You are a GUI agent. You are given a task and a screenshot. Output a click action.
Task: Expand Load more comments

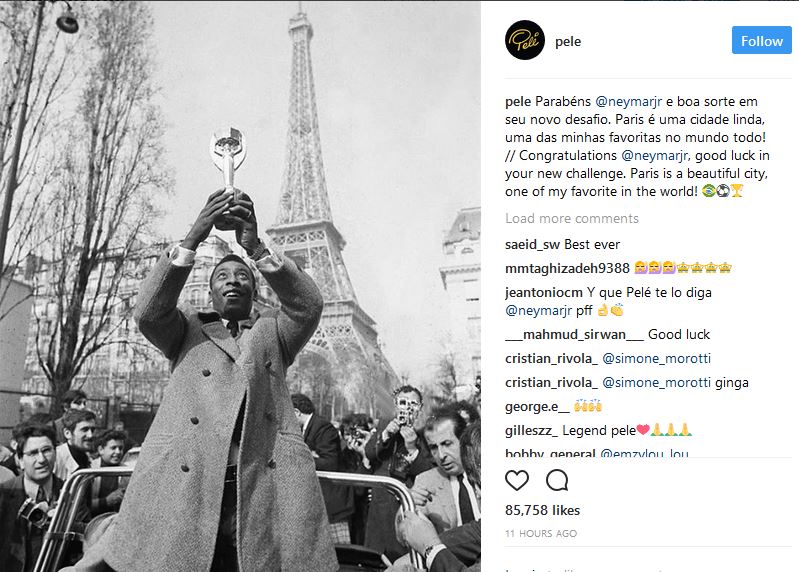pos(571,219)
